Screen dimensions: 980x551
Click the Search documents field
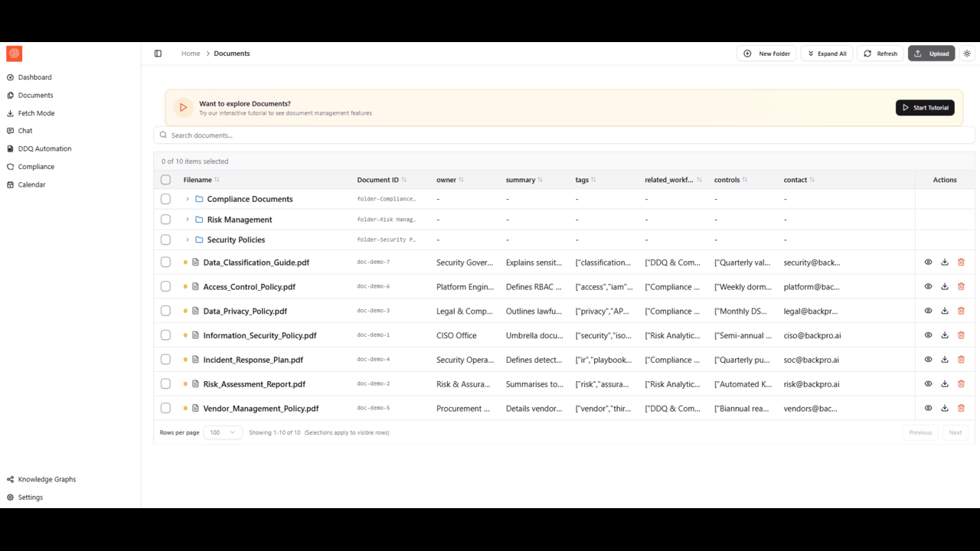(x=564, y=135)
